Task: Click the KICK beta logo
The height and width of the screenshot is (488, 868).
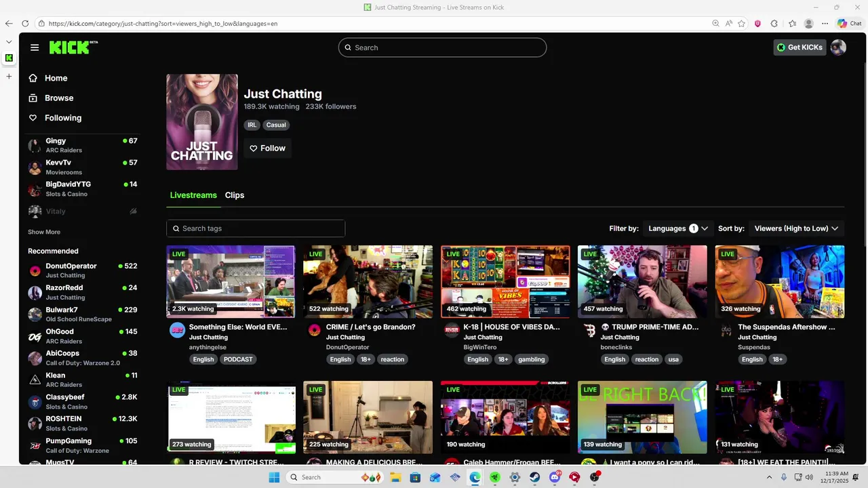Action: point(73,47)
